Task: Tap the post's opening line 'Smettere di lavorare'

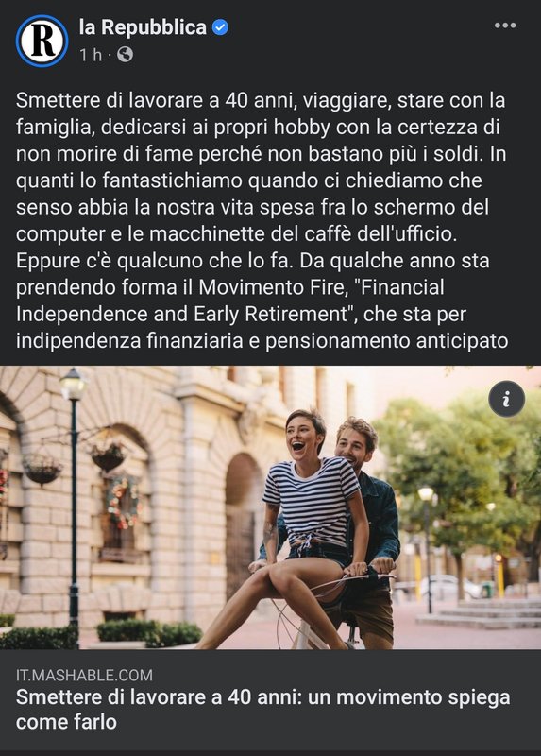Action: [103, 101]
